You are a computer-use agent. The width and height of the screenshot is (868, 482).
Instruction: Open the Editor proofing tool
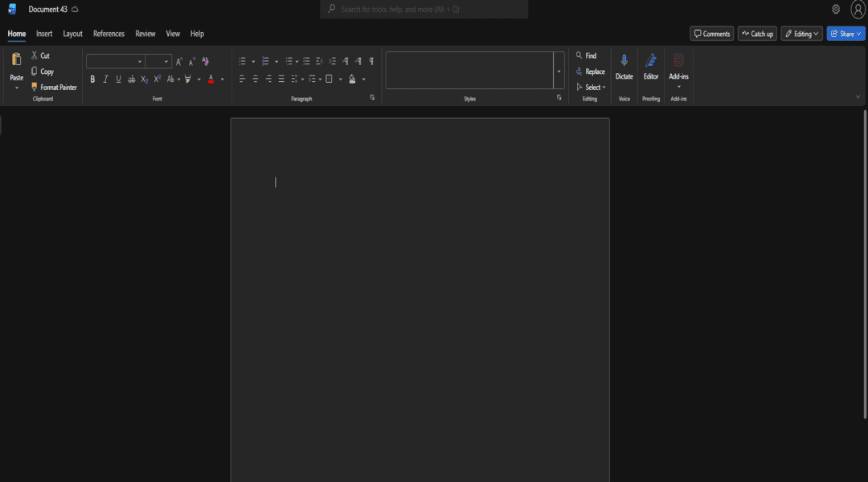(x=651, y=61)
